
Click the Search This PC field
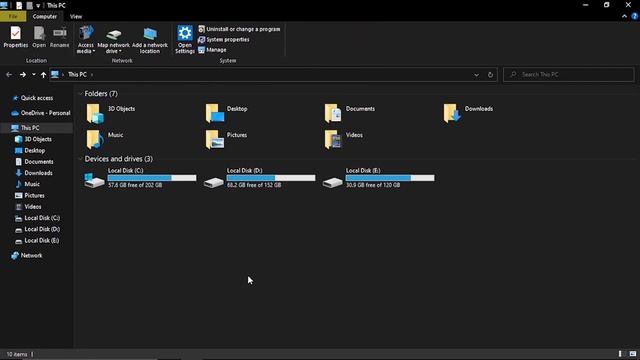click(x=569, y=75)
